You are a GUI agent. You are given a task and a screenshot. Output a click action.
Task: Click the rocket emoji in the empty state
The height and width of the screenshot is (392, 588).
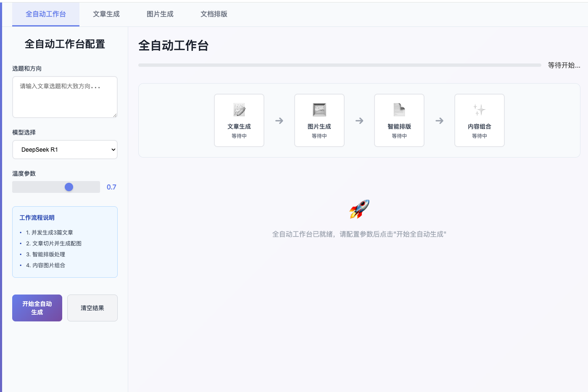tap(359, 209)
